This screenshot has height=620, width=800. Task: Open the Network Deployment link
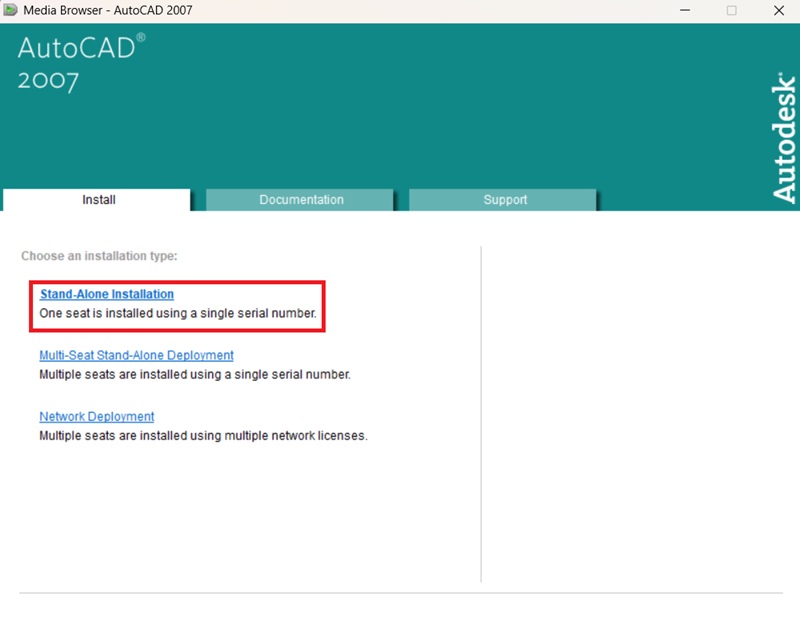point(97,416)
